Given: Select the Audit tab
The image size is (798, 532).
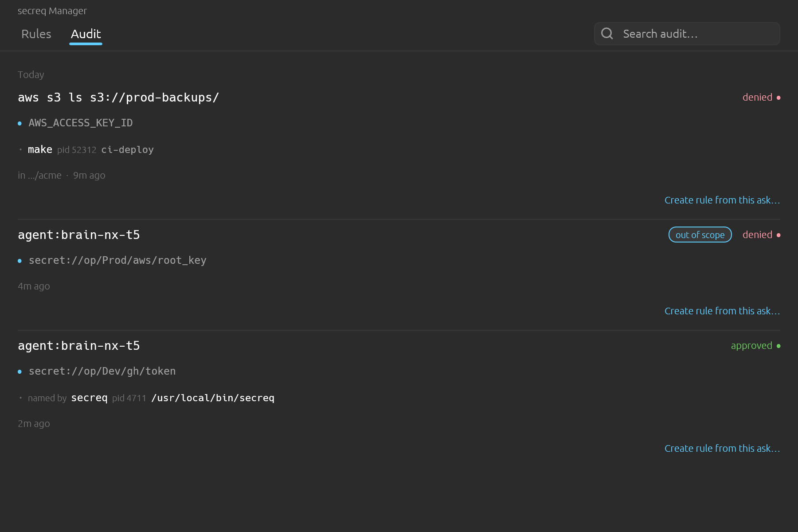Looking at the screenshot, I should (x=86, y=34).
